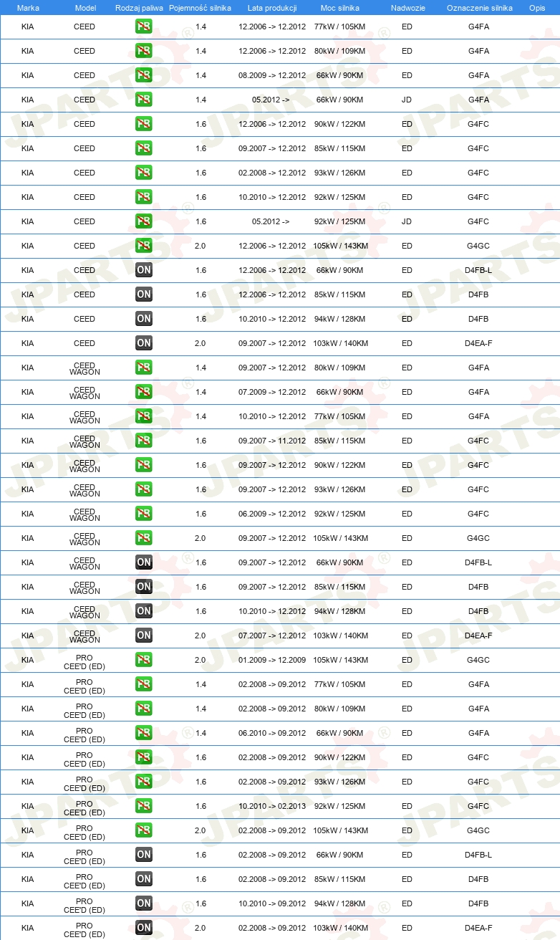
Task: Click D4FB engine code in CEED 85kW/115KM diesel row
Action: tap(478, 294)
